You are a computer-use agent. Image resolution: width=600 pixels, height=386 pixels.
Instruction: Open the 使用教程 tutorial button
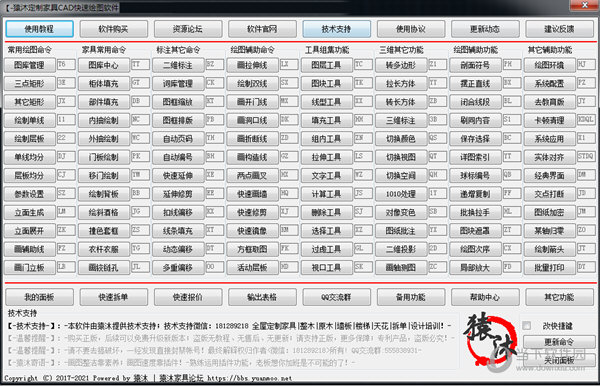(39, 29)
